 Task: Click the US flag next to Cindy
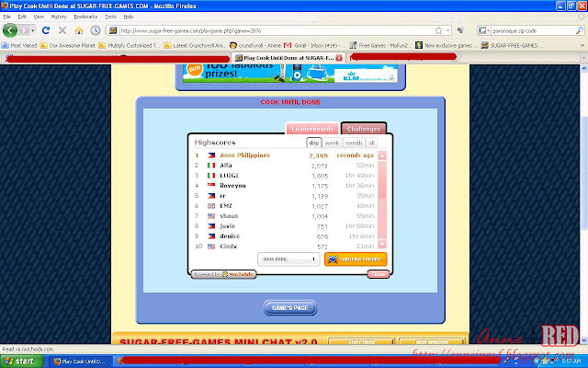[x=211, y=247]
